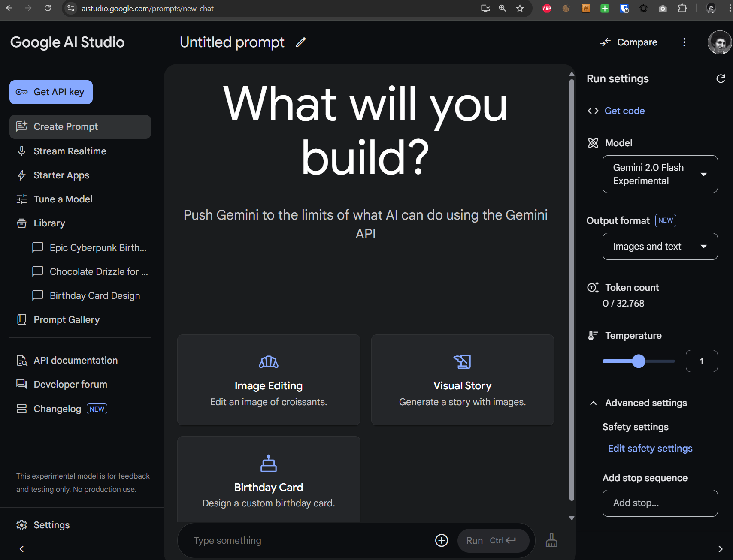Viewport: 733px width, 560px height.
Task: Click the browser back arrow
Action: pos(9,8)
